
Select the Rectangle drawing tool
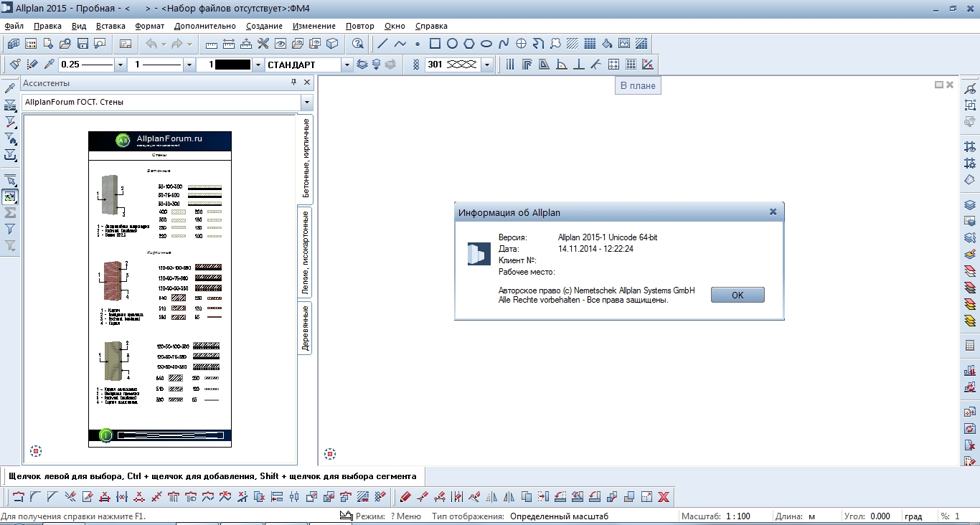[435, 44]
